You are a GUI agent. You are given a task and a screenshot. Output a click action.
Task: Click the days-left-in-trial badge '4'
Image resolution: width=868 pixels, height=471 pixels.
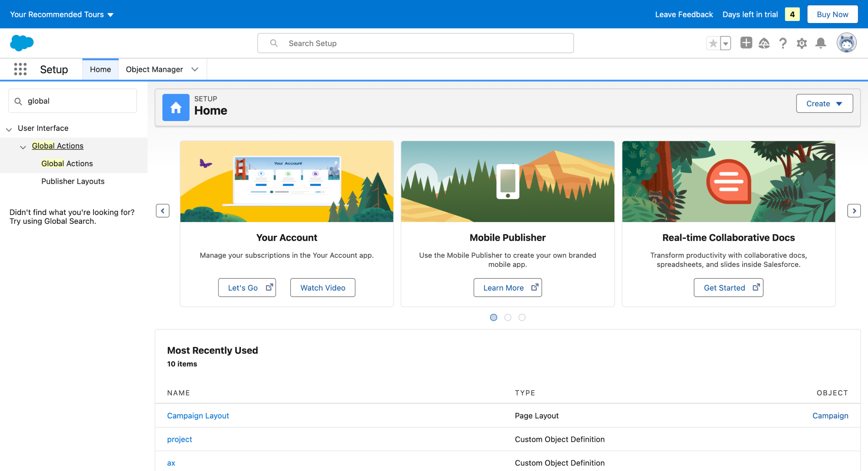tap(792, 14)
